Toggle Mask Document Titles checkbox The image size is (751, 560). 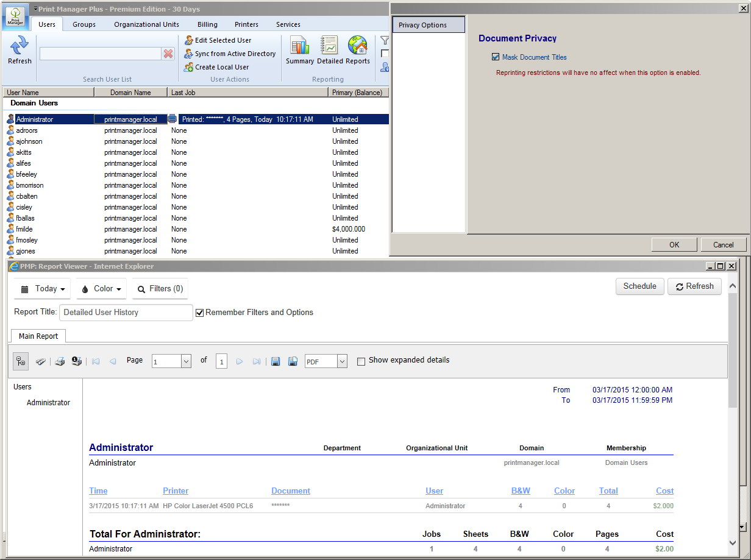click(x=496, y=57)
